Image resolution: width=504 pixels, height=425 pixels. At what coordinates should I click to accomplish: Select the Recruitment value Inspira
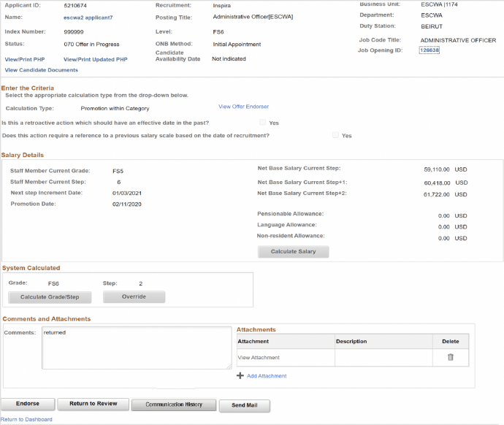coord(222,5)
